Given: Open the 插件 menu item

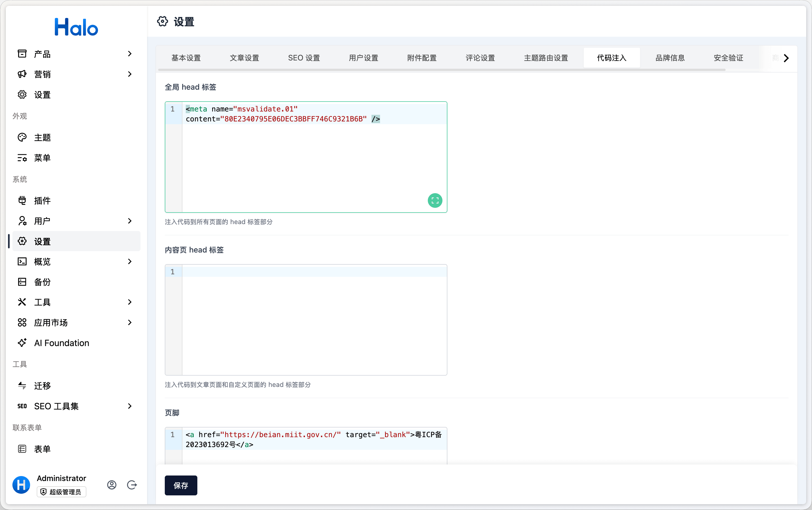Looking at the screenshot, I should click(76, 201).
